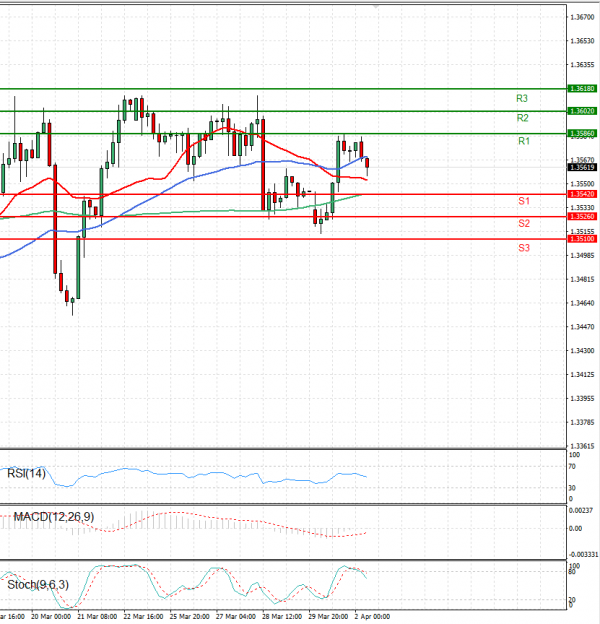Click the 1.33785 price axis value
600x624 pixels.
pos(582,422)
